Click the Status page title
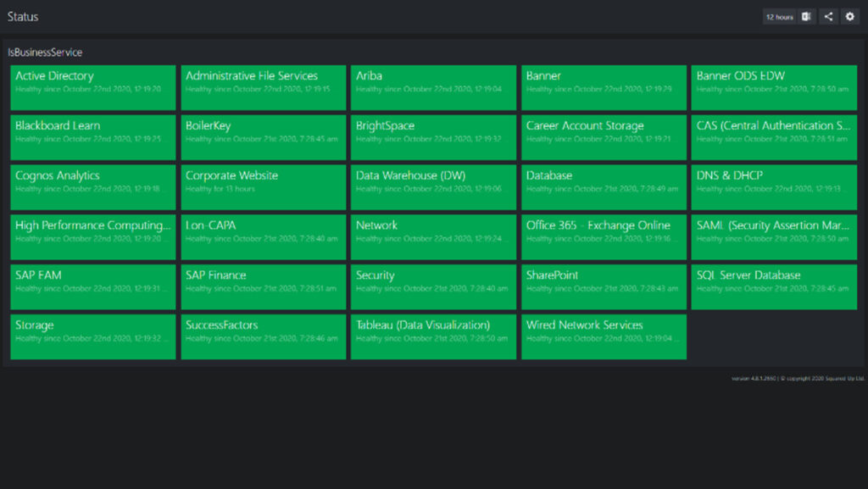 (x=23, y=17)
